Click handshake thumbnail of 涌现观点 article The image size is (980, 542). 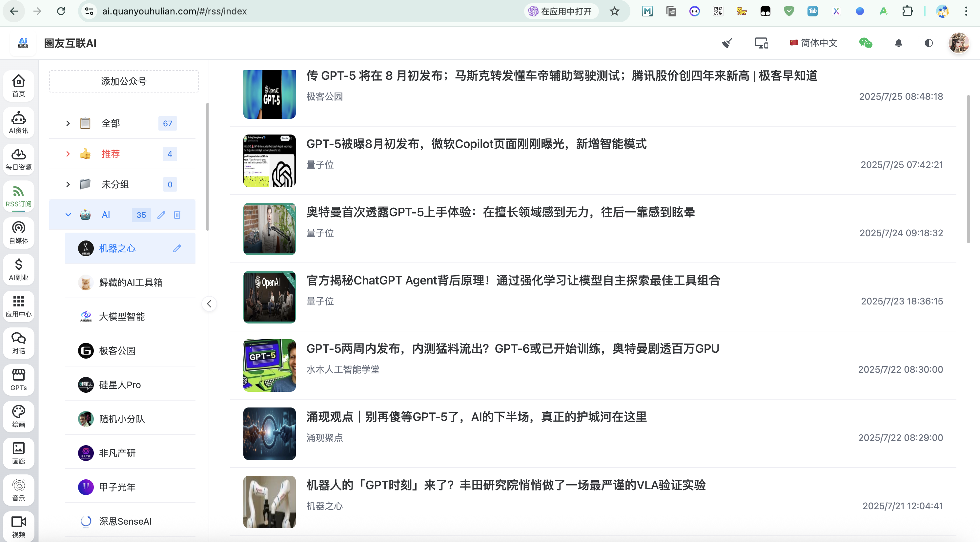click(x=269, y=433)
